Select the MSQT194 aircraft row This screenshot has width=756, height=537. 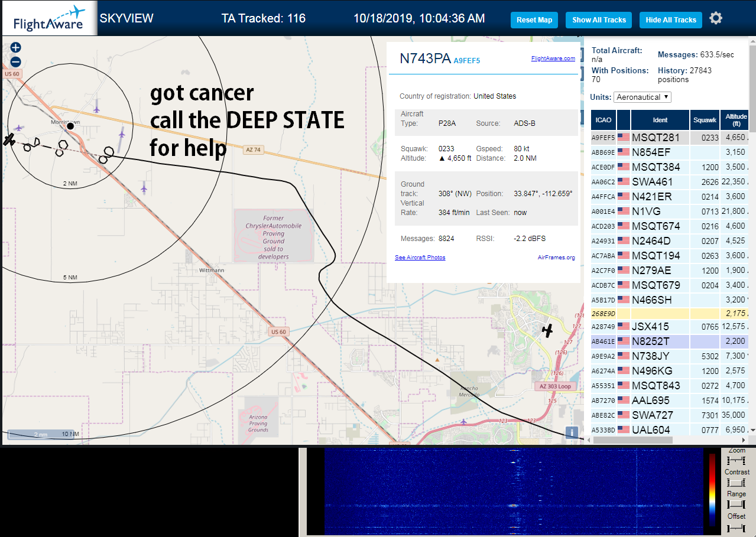pos(670,255)
